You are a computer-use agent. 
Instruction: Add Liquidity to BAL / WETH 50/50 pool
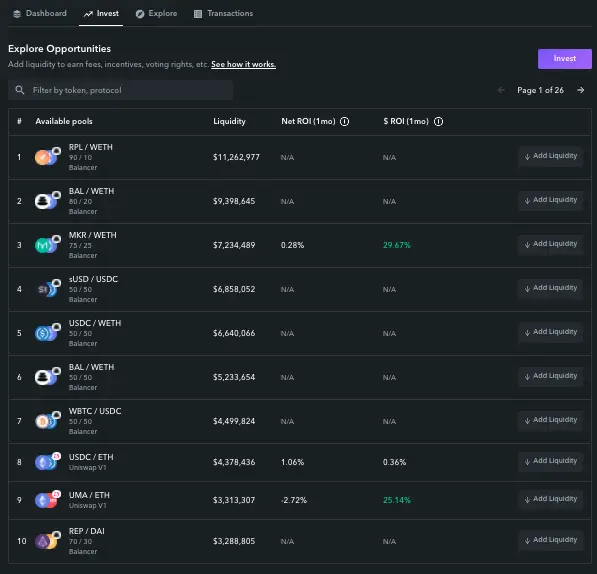(x=551, y=376)
